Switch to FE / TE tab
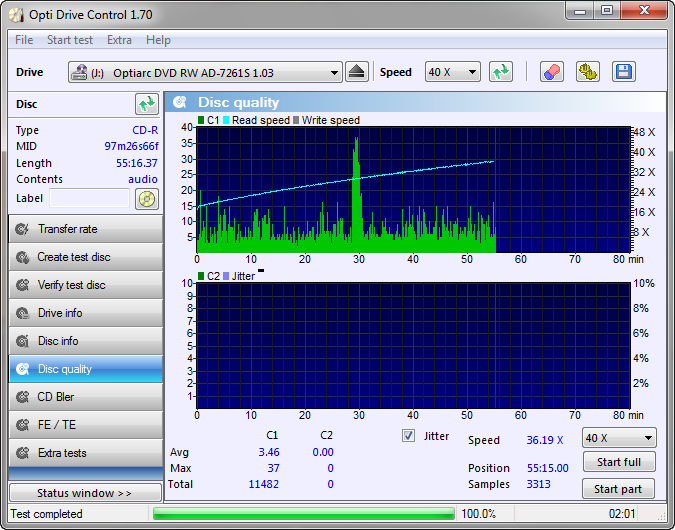 point(86,425)
